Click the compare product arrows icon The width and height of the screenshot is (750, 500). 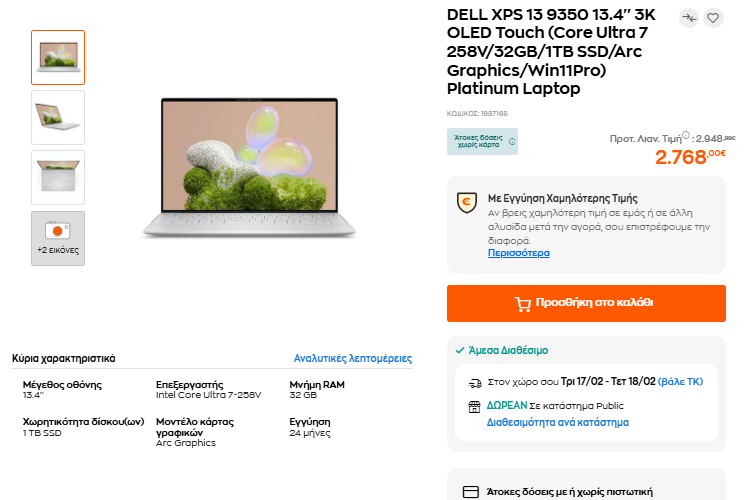tap(689, 17)
